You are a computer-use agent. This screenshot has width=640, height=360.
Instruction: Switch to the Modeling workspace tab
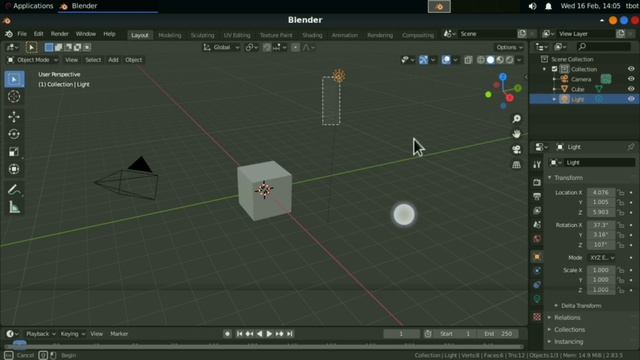coord(170,35)
